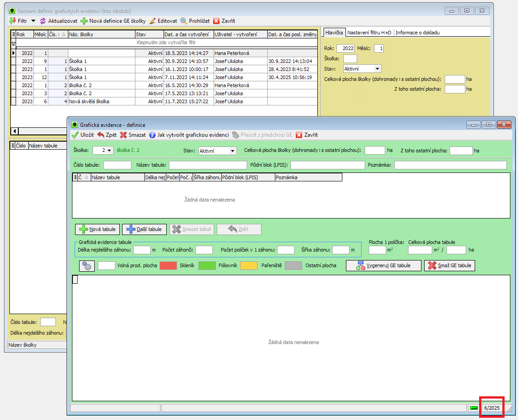Click the Editovat pencil icon
This screenshot has width=518, height=420.
point(152,21)
